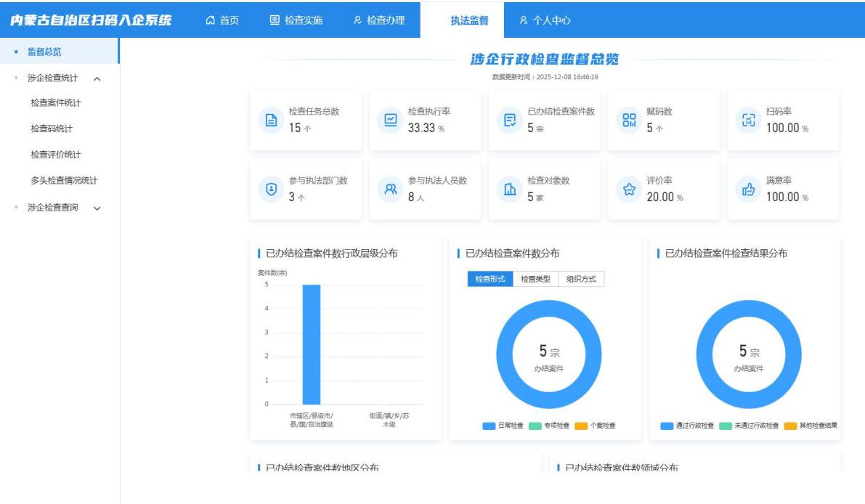Screen dimensions: 865x504
Task: Click the blue bar for 市辖区 level
Action: click(x=311, y=344)
